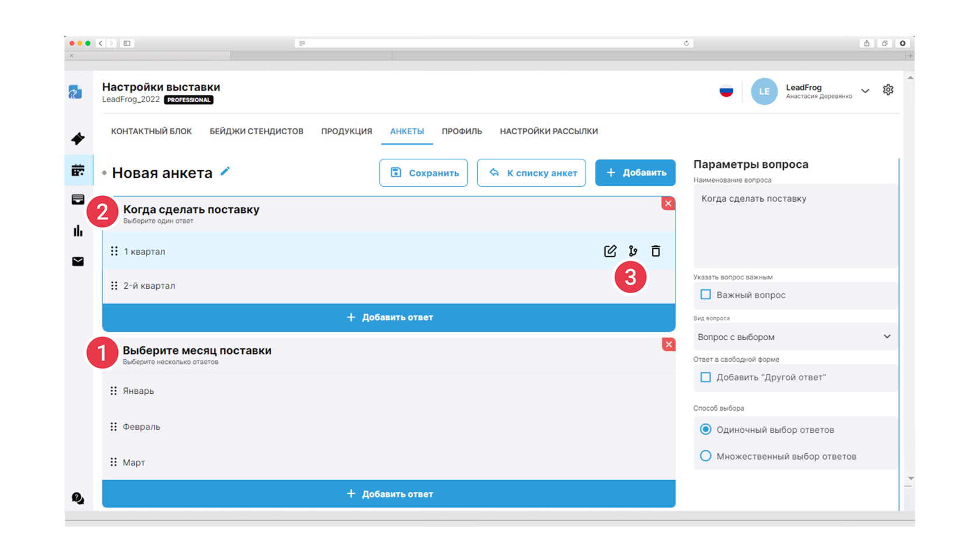Click the drag handle of 1 квартал
Viewport: 980px width, 560px height.
[x=114, y=251]
